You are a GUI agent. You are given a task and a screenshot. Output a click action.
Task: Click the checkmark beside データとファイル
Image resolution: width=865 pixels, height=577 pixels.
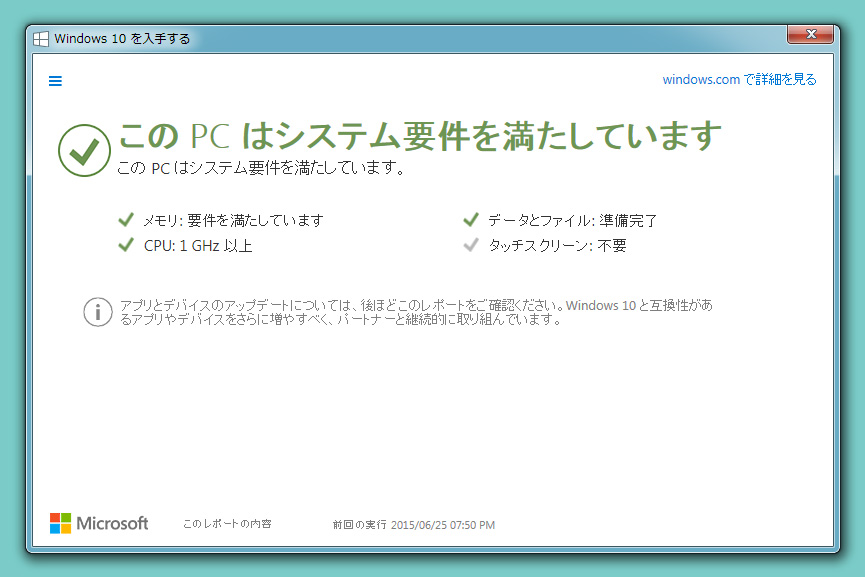click(x=471, y=220)
